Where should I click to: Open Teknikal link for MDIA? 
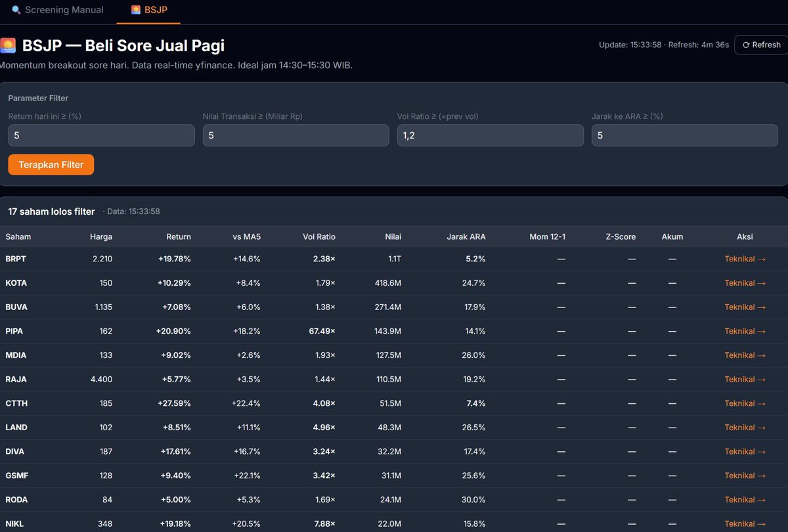tap(745, 355)
